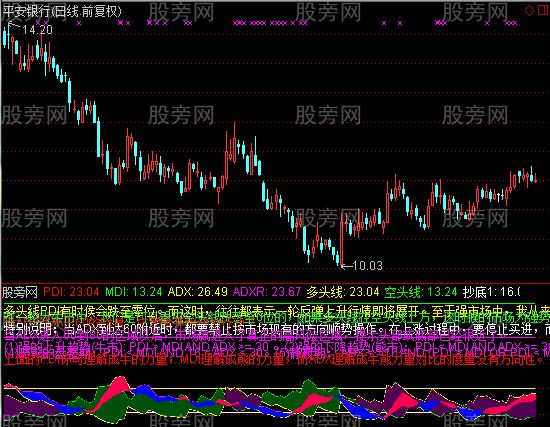Click the white 特别说明 note line
Image resolution: width=550 pixels, height=427 pixels.
tap(277, 329)
